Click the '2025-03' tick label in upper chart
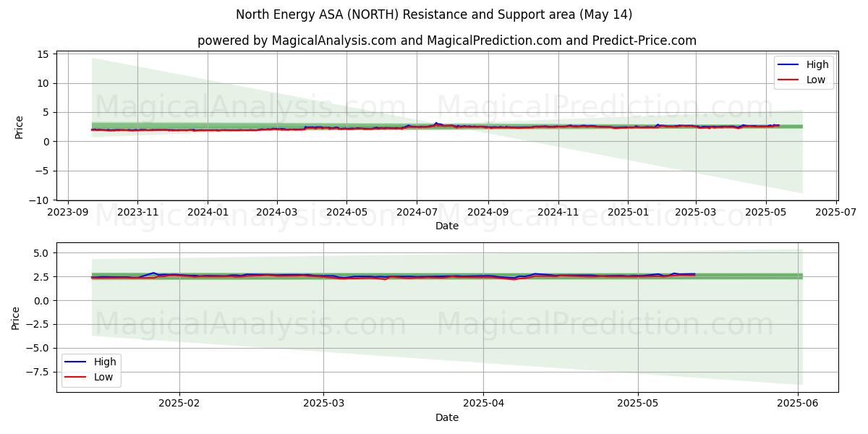 coord(695,212)
